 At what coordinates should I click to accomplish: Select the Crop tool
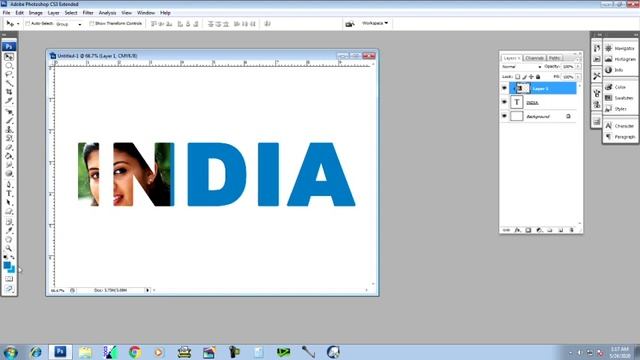(x=9, y=92)
